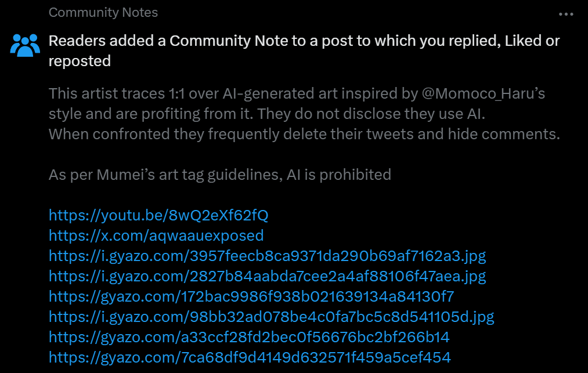Open the i.gyazo.com 3957feecb8ca image link

pyautogui.click(x=267, y=256)
